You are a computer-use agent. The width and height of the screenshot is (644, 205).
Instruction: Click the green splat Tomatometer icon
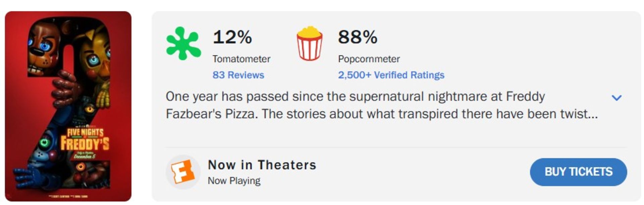(183, 44)
